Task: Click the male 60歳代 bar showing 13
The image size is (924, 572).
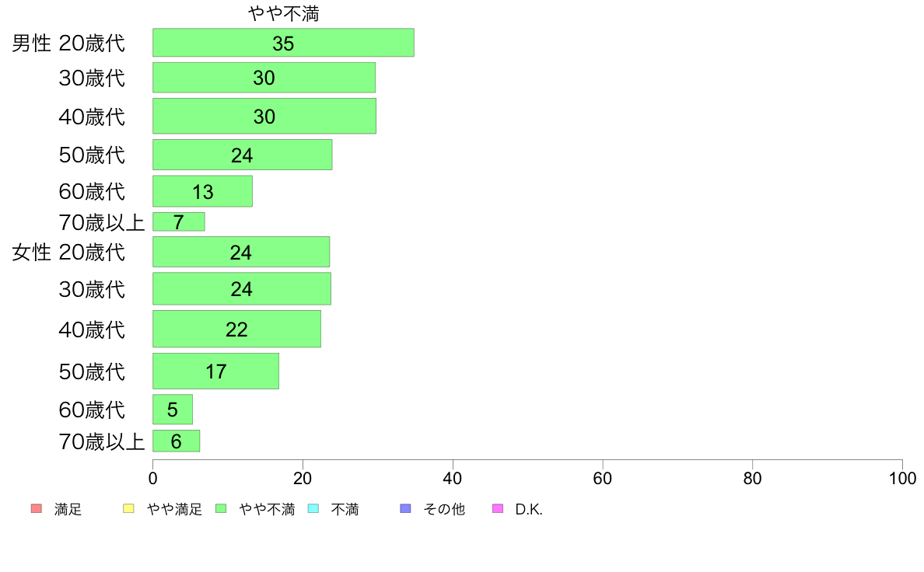Action: (x=203, y=191)
